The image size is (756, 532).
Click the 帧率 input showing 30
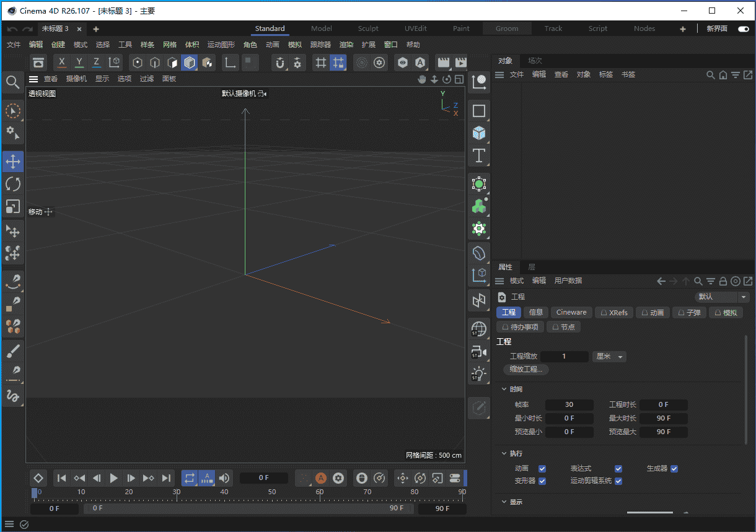pyautogui.click(x=569, y=404)
